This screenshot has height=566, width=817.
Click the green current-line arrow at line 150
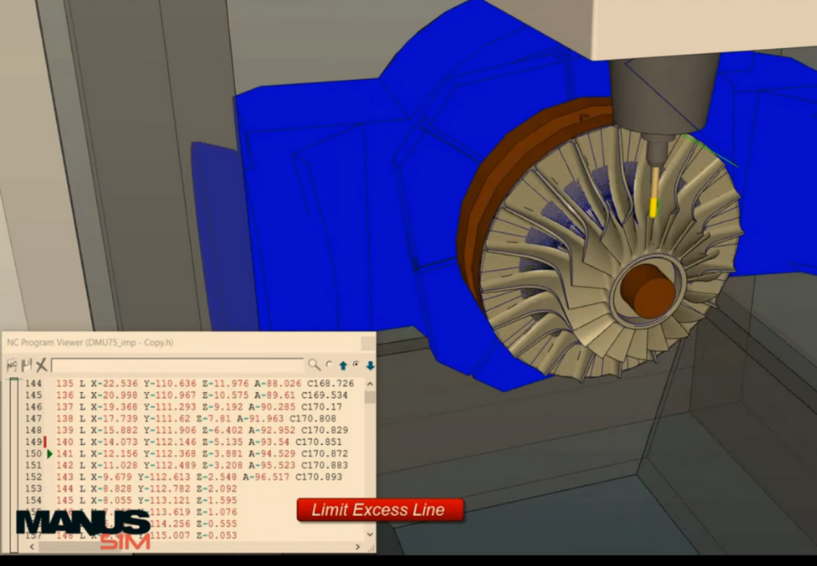[49, 454]
